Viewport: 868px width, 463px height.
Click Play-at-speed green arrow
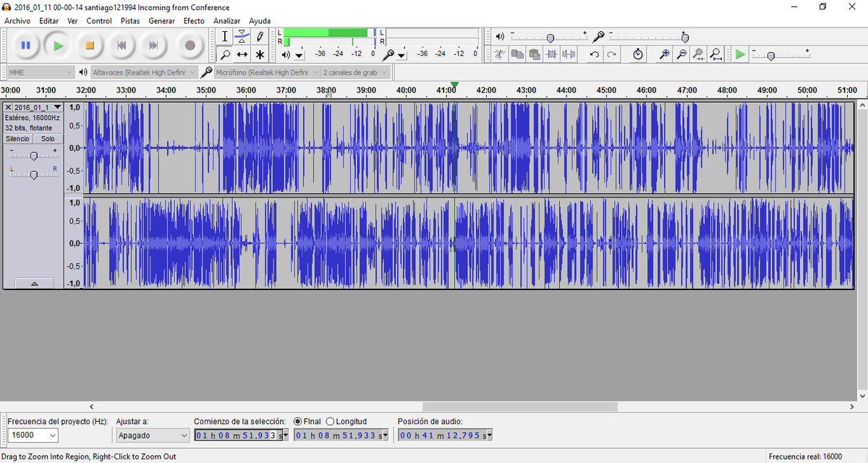pyautogui.click(x=740, y=54)
